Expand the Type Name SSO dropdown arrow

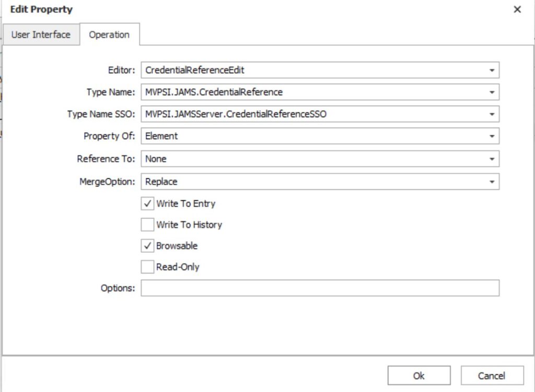(x=492, y=114)
